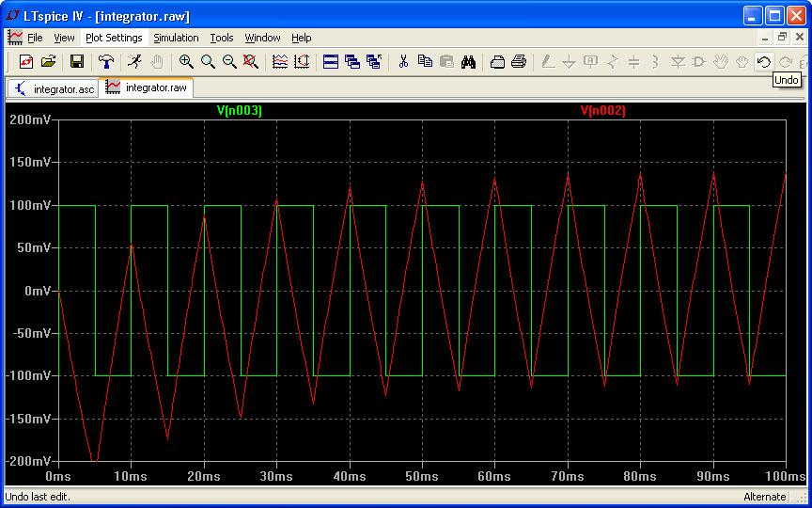Click the Copy icon in toolbar
This screenshot has width=812, height=508.
pyautogui.click(x=425, y=62)
